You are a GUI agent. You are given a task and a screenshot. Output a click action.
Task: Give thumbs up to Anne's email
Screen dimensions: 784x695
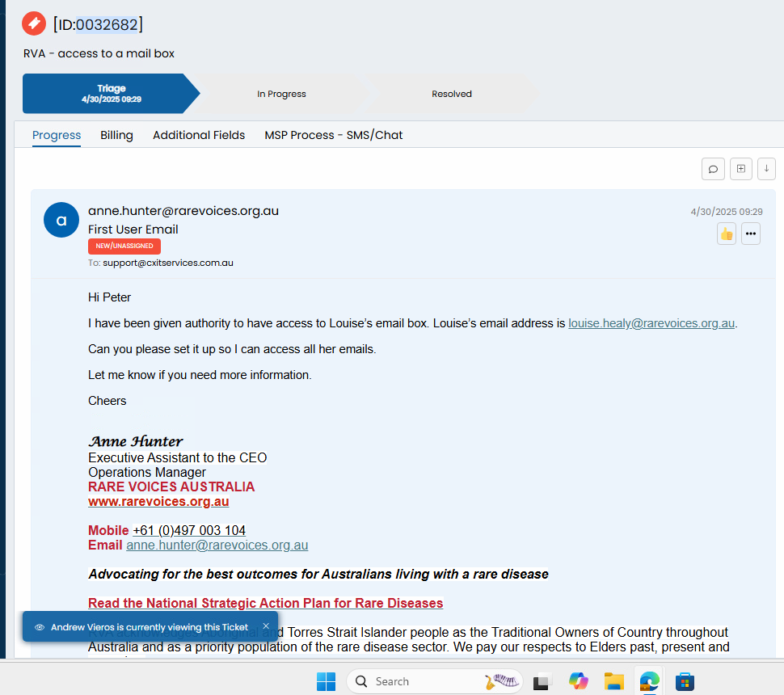coord(727,234)
